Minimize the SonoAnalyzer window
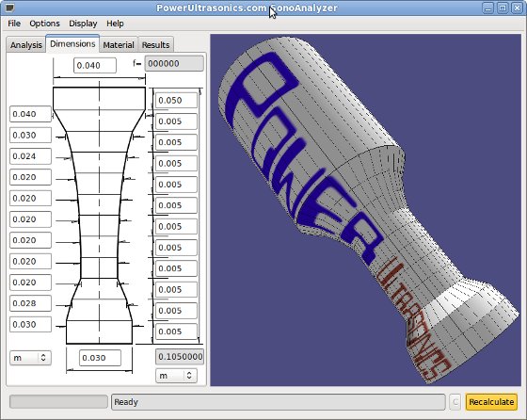 click(x=488, y=8)
